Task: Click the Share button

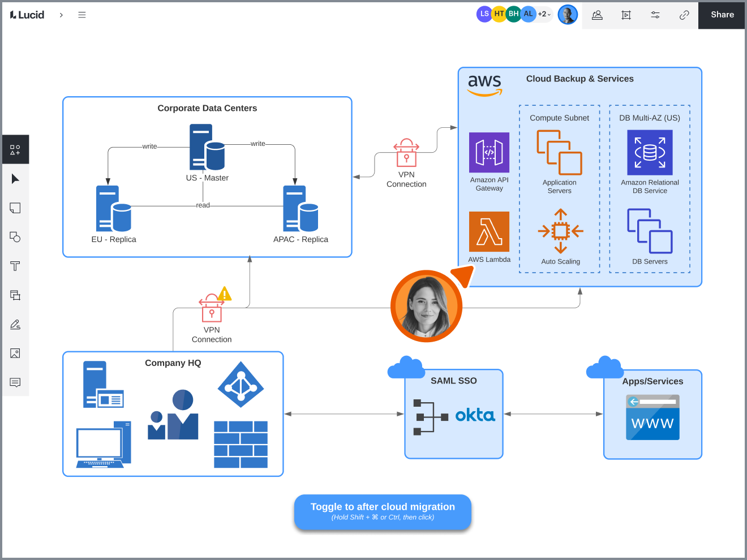Action: tap(722, 15)
